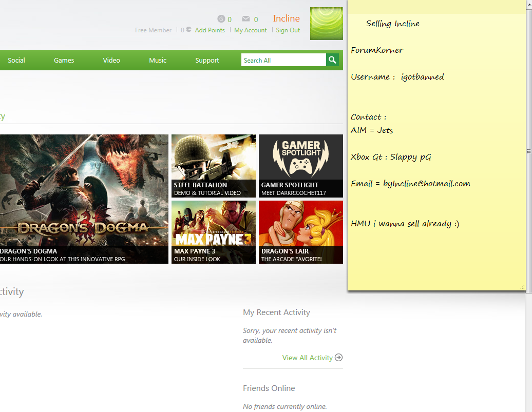Click the View All Activity arrow icon
Image resolution: width=532 pixels, height=412 pixels.
(338, 358)
